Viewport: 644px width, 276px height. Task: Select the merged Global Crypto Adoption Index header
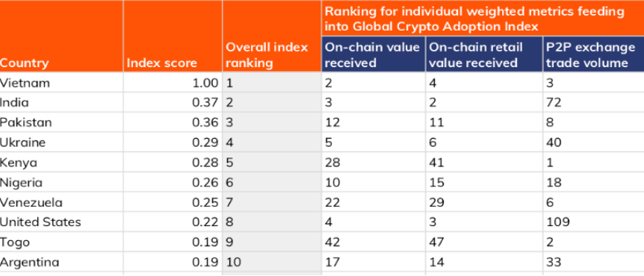pos(483,18)
